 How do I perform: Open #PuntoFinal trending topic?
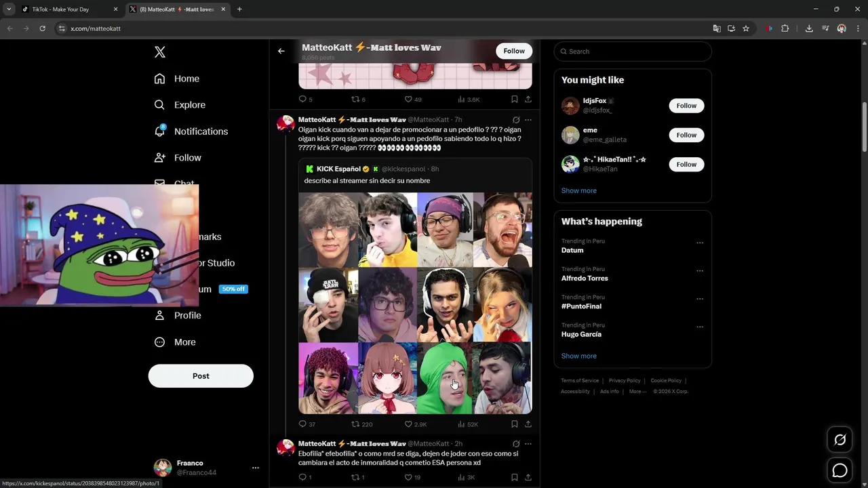click(581, 306)
